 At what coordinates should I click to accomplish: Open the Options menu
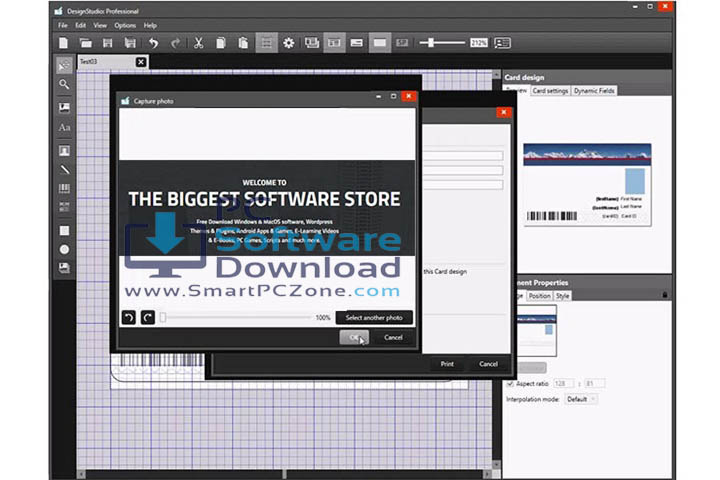pos(125,25)
